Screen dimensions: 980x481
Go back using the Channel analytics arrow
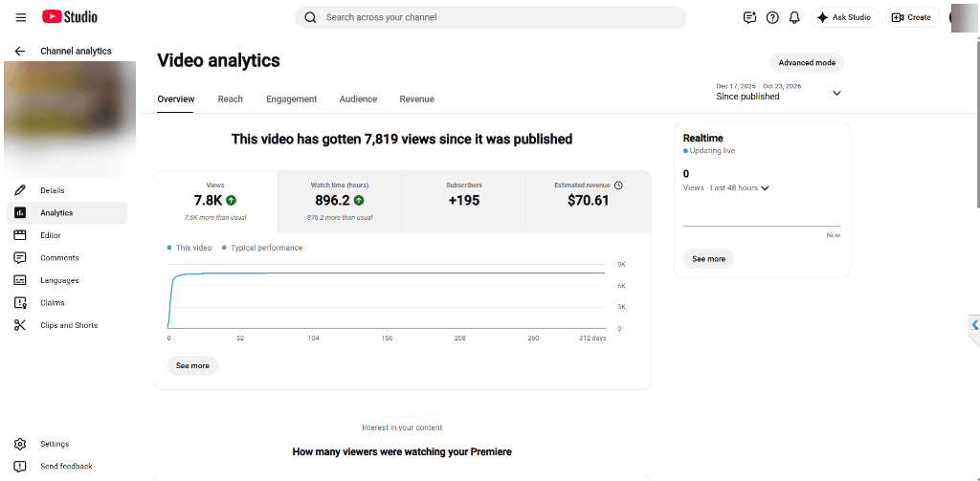click(20, 52)
